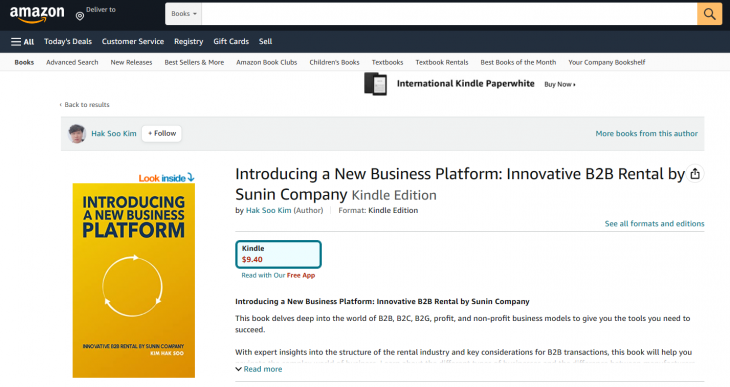Click the Hak Soo Kim name in author bar

click(x=114, y=134)
